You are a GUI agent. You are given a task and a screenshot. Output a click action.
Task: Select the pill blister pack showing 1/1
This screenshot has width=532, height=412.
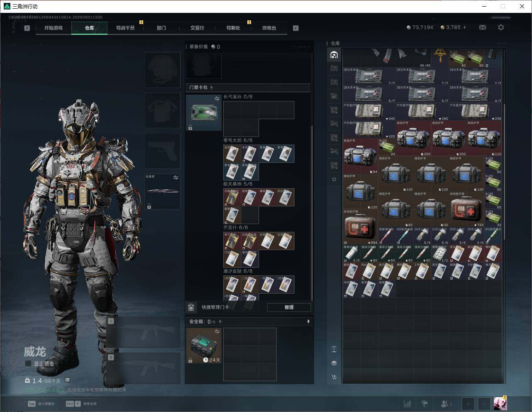440,253
